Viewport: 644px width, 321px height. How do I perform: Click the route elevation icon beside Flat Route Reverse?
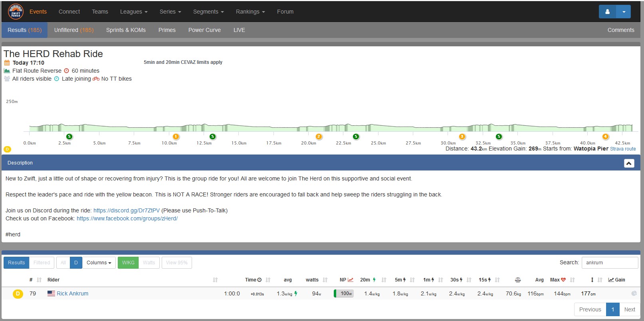click(x=7, y=71)
